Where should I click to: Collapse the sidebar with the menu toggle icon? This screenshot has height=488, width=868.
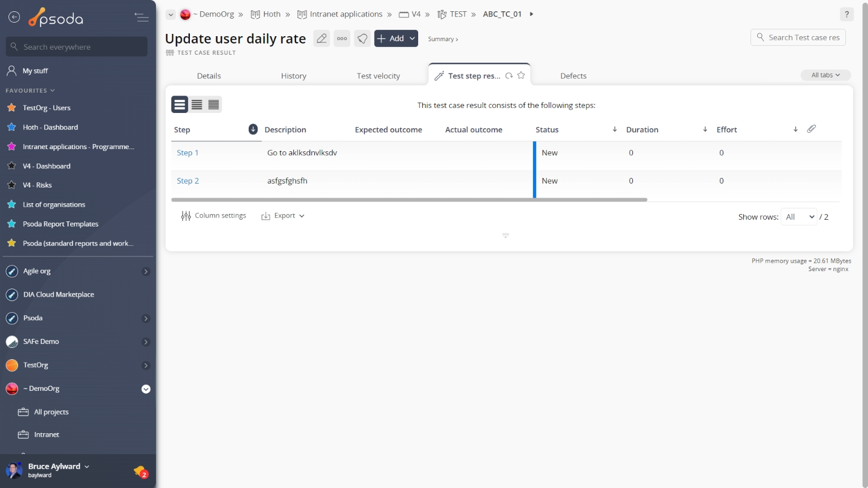tap(141, 18)
